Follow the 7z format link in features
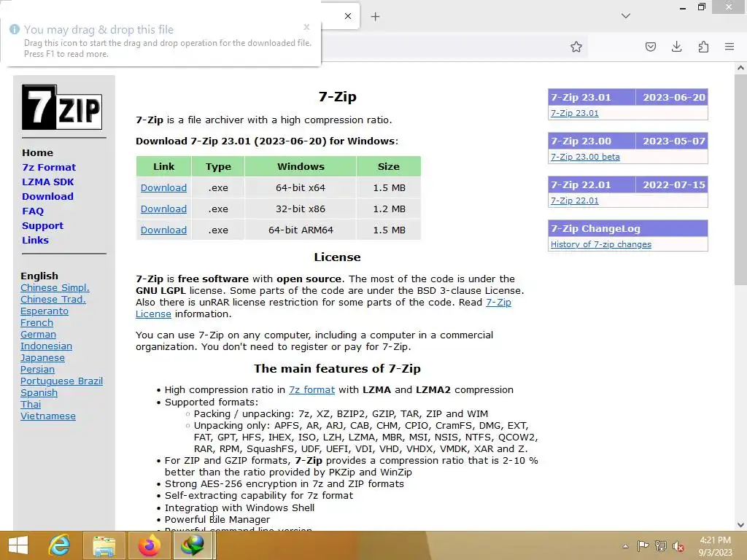Screen dimensions: 747x560 click(311, 389)
